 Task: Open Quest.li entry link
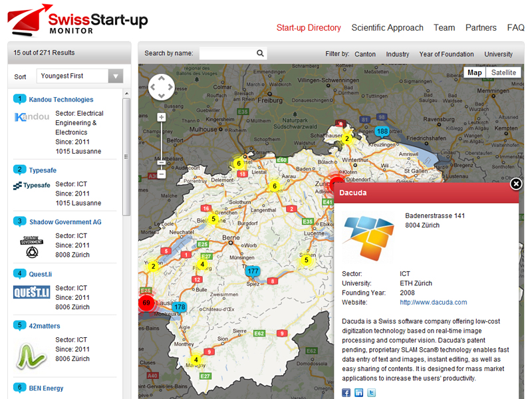pyautogui.click(x=41, y=274)
